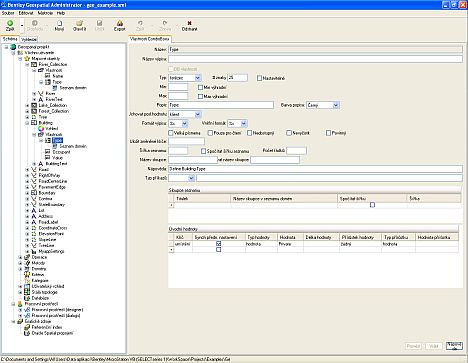Toggle the Max výhradní checkbox
Image resolution: width=468 pixels, height=363 pixels.
[x=200, y=96]
